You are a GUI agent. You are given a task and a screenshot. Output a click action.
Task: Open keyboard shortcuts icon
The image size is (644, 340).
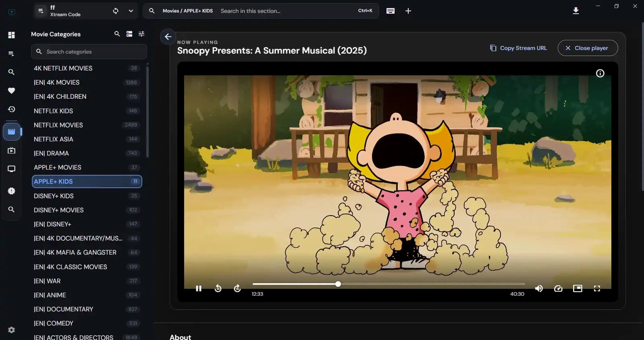tap(390, 11)
